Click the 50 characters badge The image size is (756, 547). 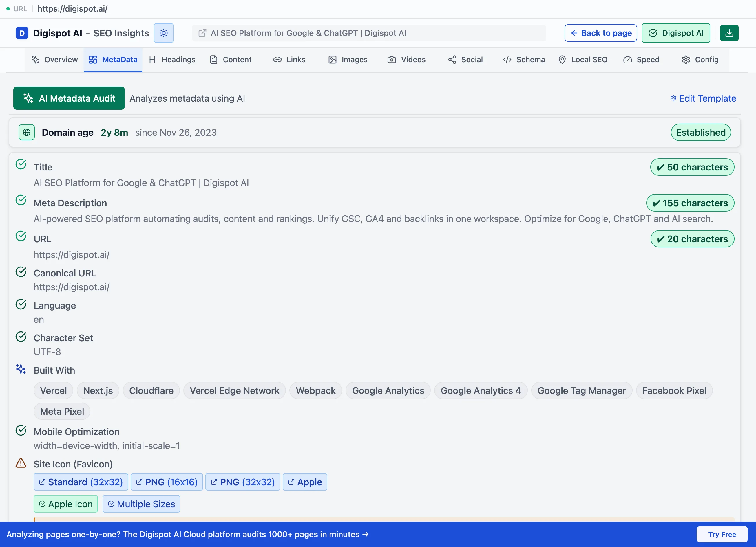point(692,167)
